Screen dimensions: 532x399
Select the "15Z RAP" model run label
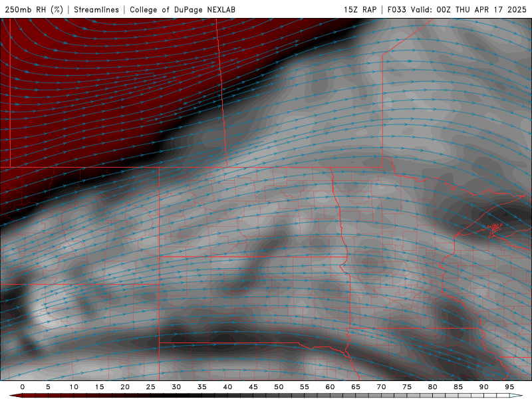click(360, 9)
